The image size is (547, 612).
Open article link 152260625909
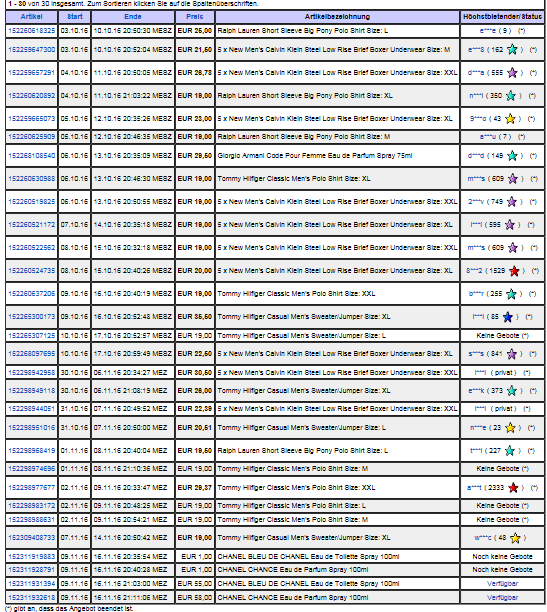point(32,137)
